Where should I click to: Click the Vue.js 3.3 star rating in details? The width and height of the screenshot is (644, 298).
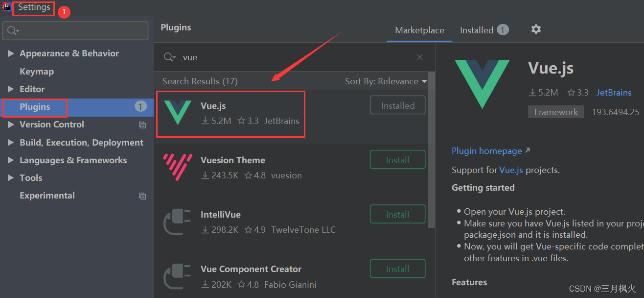pos(578,93)
